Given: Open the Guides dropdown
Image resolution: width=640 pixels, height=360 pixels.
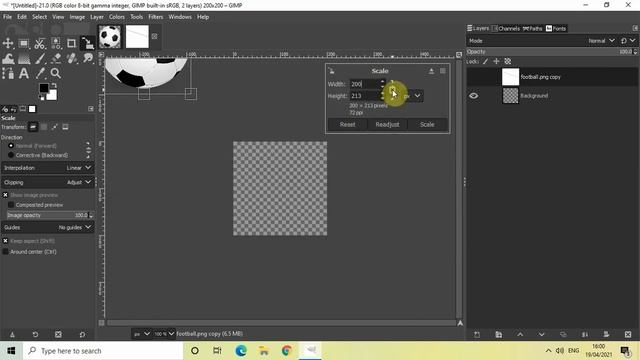Looking at the screenshot, I should (47, 227).
